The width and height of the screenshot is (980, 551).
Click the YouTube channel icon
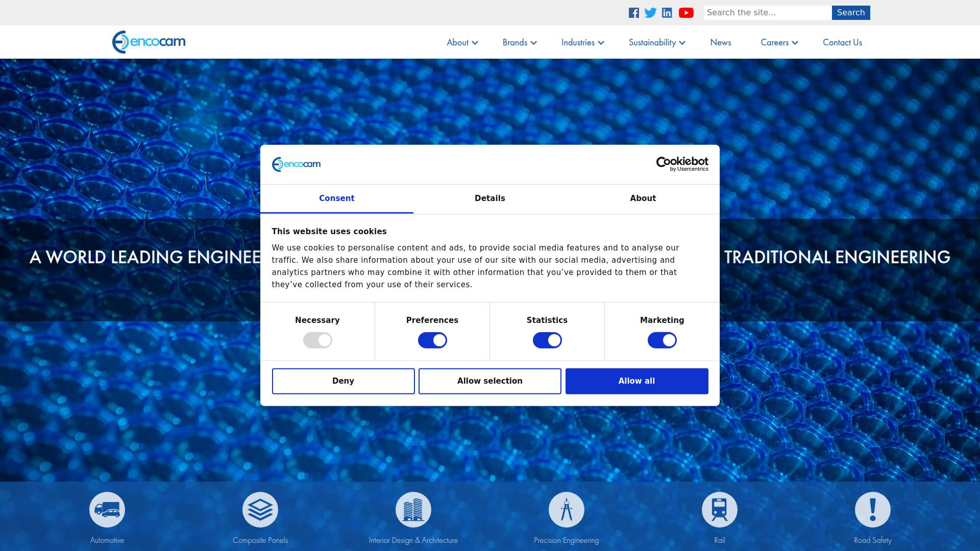tap(686, 13)
